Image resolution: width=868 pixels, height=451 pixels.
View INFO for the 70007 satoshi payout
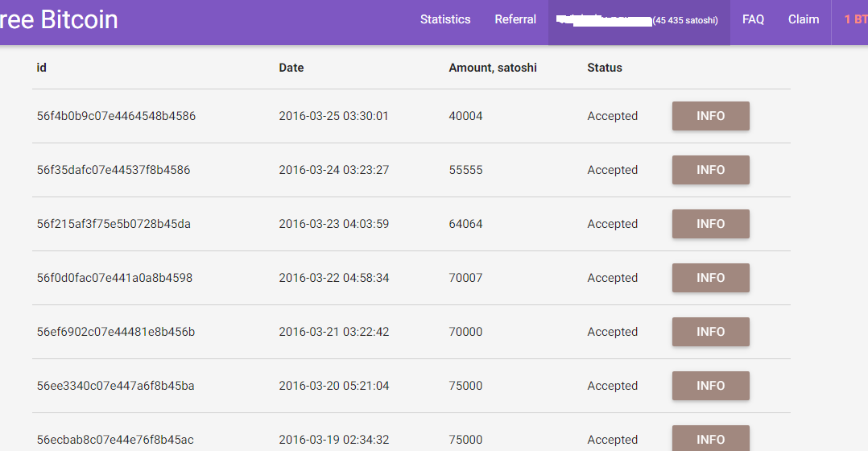point(710,278)
